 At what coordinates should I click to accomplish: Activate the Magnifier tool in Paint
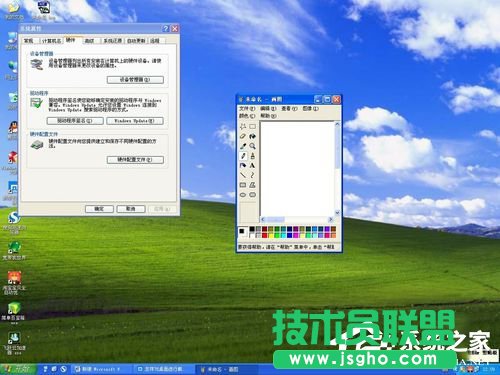tap(253, 146)
